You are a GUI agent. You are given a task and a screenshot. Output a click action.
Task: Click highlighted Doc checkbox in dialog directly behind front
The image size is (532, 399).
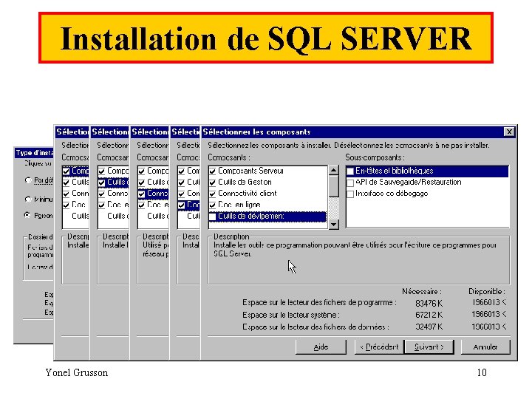coord(182,205)
